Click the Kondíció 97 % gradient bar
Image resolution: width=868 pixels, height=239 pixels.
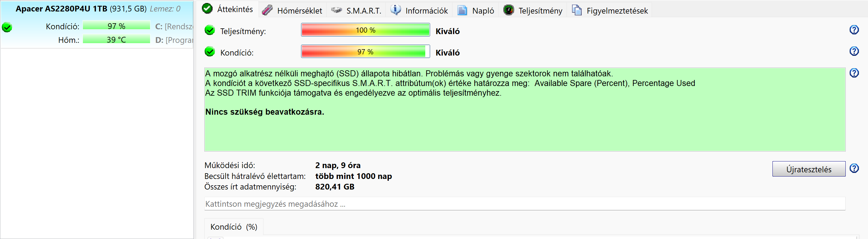click(365, 52)
